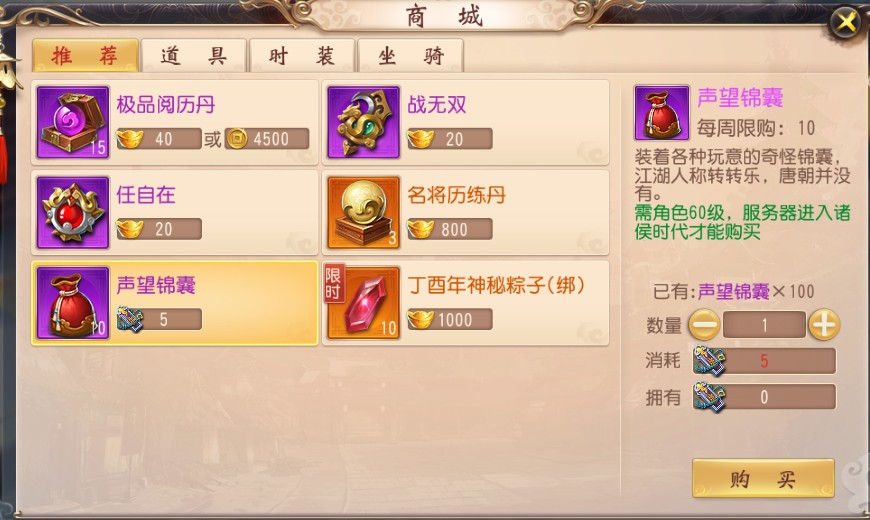This screenshot has height=520, width=870.
Task: Click the 声望锦囊 preview icon in detail panel
Action: pos(661,113)
